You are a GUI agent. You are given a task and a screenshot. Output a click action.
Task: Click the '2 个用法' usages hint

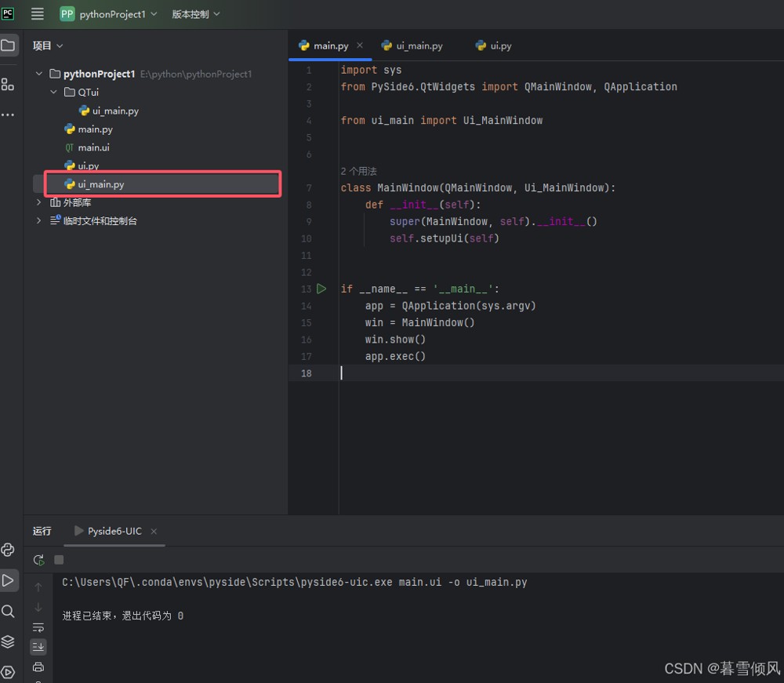(x=358, y=171)
